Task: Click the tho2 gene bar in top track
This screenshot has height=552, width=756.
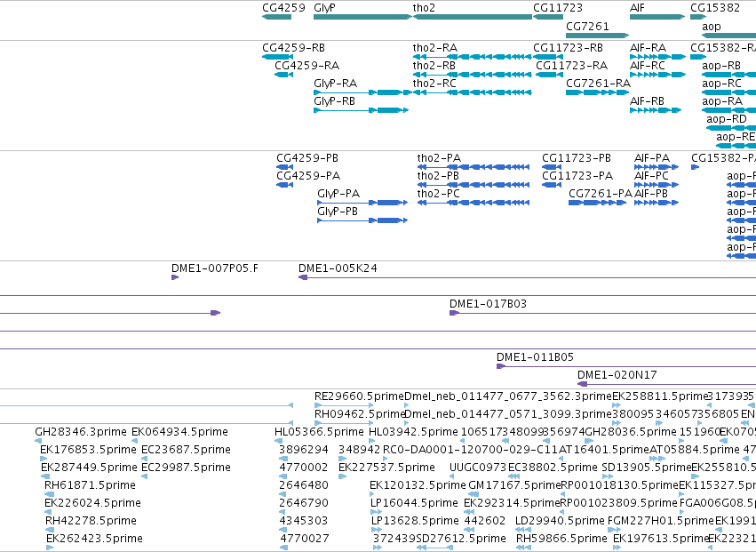Action: click(x=472, y=17)
